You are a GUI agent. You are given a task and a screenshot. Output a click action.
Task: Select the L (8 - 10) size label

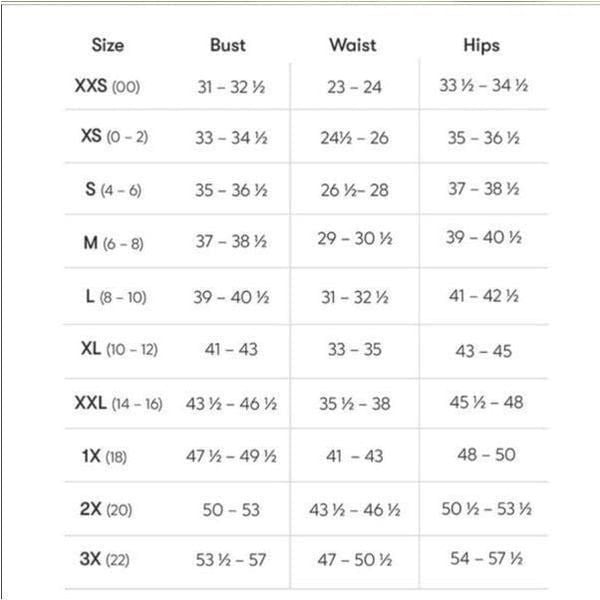[116, 297]
